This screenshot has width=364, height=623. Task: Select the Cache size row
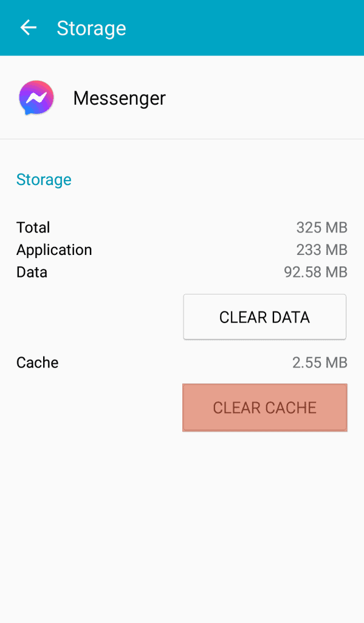click(x=182, y=363)
